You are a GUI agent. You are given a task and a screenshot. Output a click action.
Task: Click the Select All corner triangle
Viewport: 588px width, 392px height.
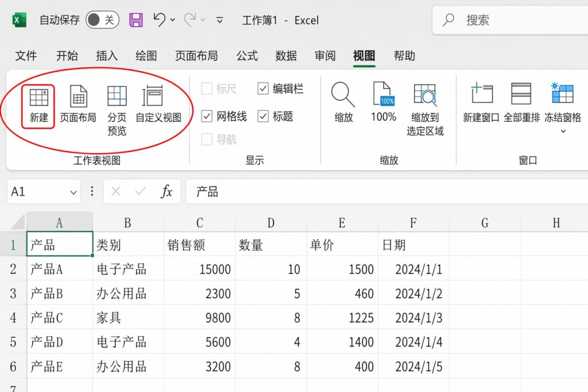[17, 222]
